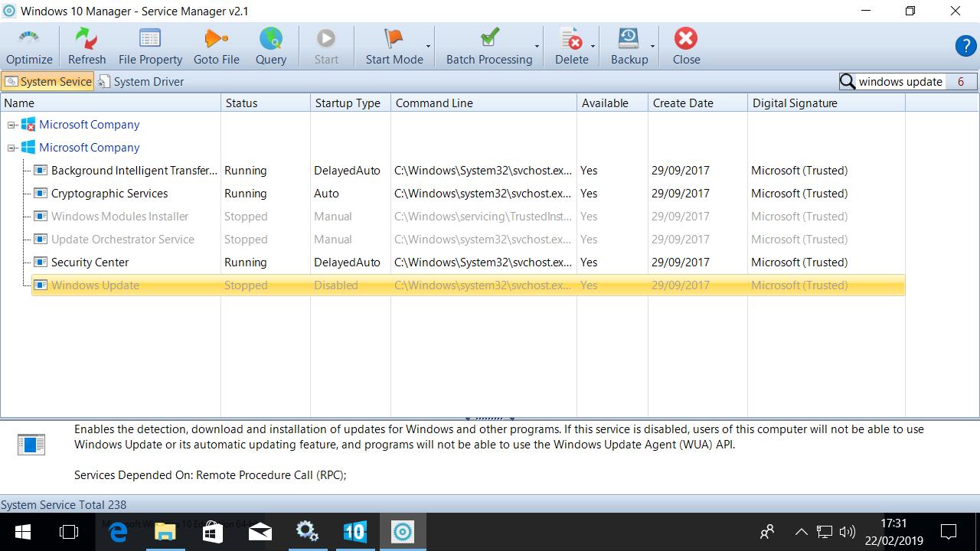Viewport: 980px width, 551px height.
Task: Select the Windows Update service row
Action: [x=469, y=285]
